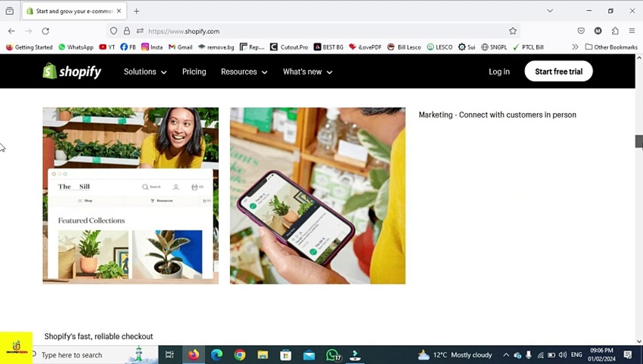Open Other Bookmarks folder
The width and height of the screenshot is (643, 364).
611,47
